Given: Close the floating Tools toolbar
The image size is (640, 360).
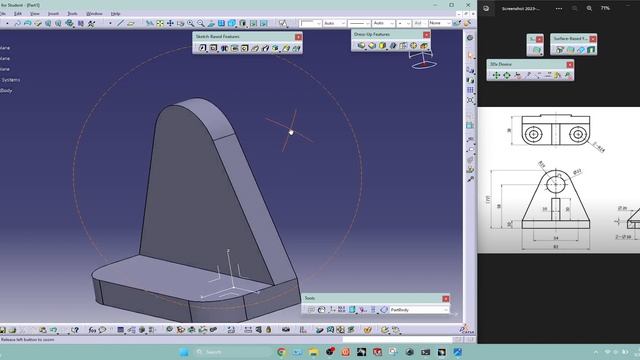Looking at the screenshot, I should (446, 299).
